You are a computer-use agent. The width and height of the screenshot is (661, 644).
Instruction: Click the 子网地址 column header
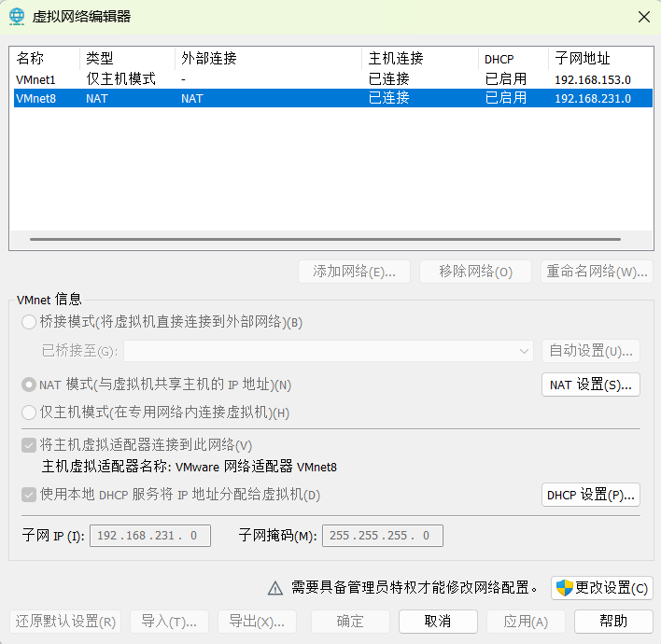(x=600, y=58)
